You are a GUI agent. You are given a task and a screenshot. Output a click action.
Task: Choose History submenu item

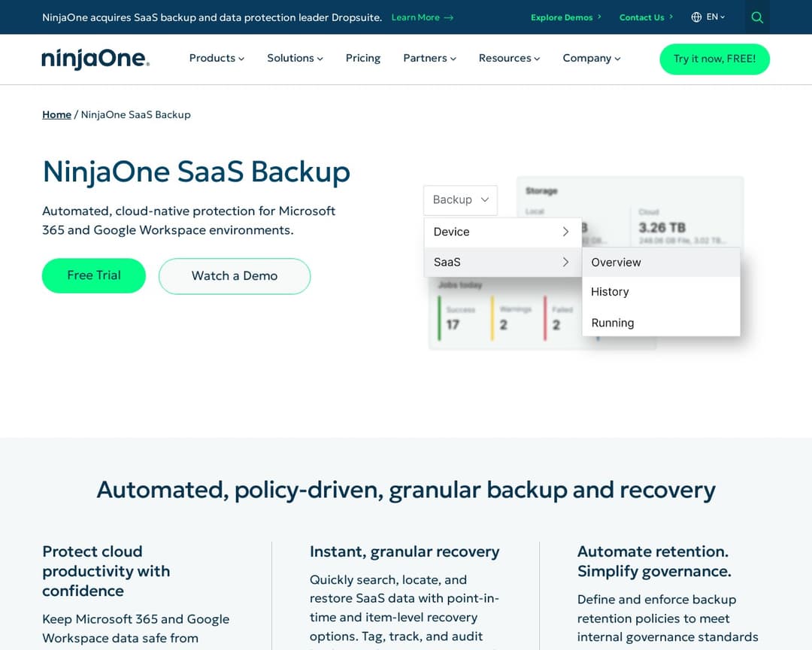(661, 292)
